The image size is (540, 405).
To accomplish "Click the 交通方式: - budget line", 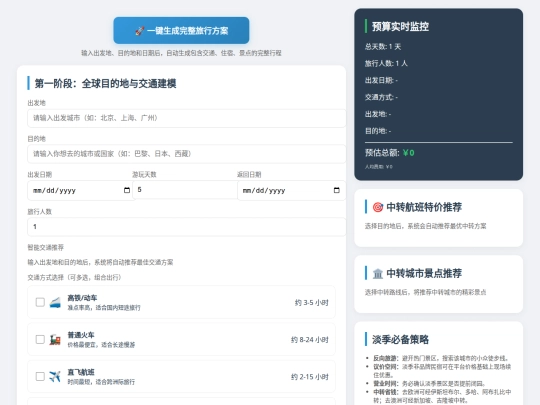I will tap(381, 97).
